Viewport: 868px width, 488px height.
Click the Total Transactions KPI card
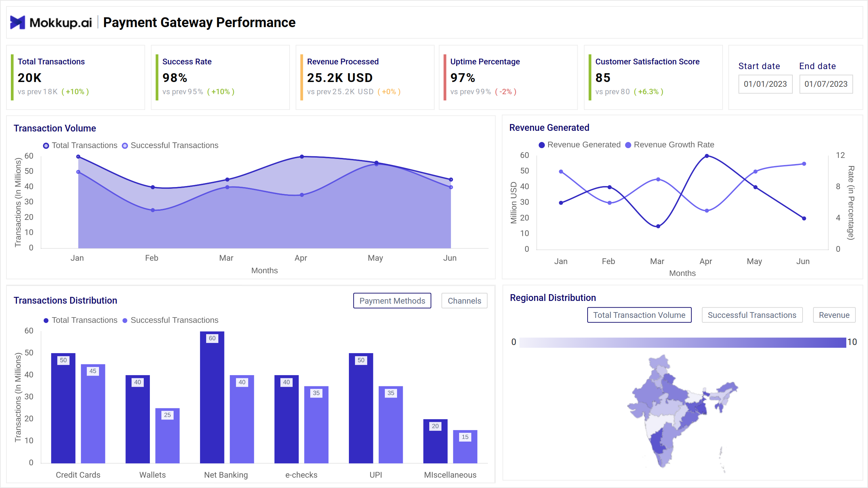click(76, 77)
